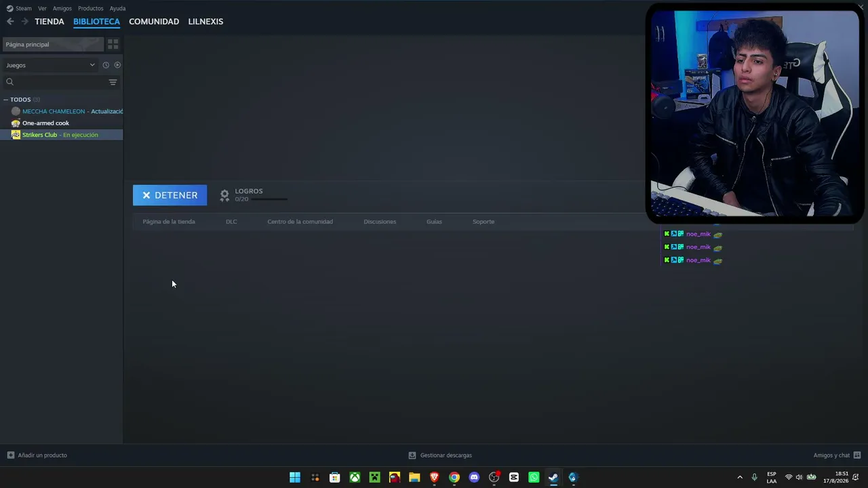Viewport: 868px width, 488px height.
Task: Show only ready-to-play games icon
Action: 117,65
